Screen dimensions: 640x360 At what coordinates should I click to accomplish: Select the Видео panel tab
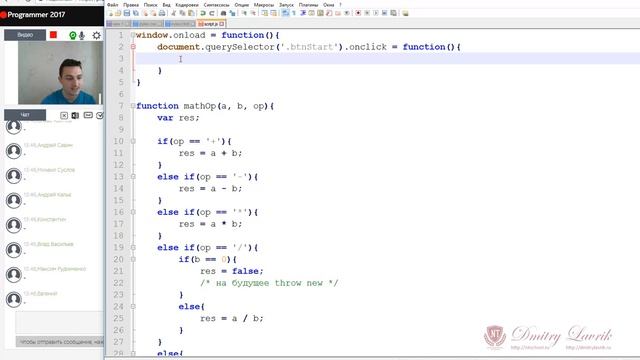tap(25, 35)
